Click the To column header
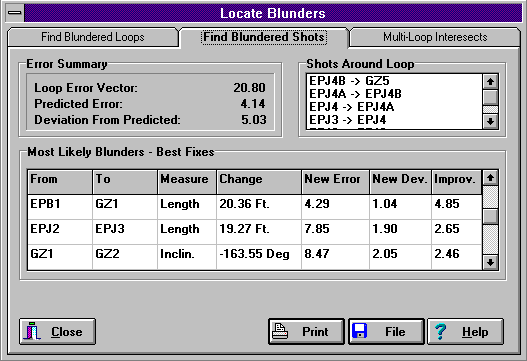527x361 pixels. tap(125, 182)
